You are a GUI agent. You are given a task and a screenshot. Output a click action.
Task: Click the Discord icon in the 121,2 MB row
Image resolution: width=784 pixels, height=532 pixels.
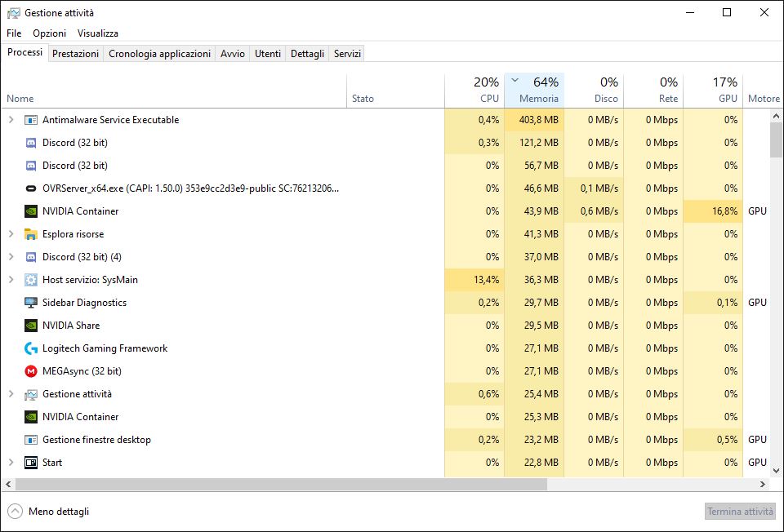coord(31,143)
